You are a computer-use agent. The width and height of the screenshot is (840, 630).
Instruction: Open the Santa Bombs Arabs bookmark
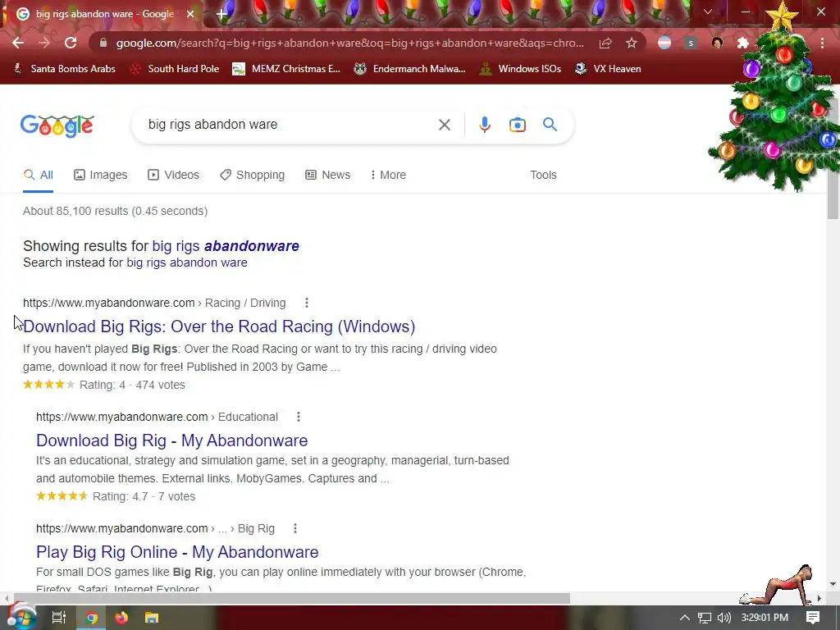(x=64, y=69)
